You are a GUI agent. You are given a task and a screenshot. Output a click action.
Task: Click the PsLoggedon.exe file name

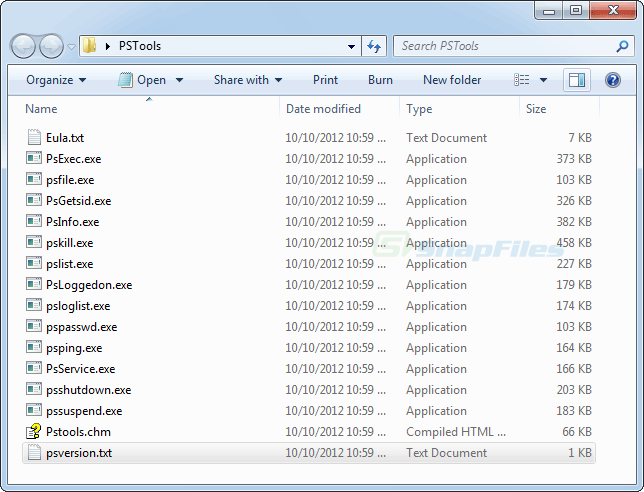tap(89, 285)
